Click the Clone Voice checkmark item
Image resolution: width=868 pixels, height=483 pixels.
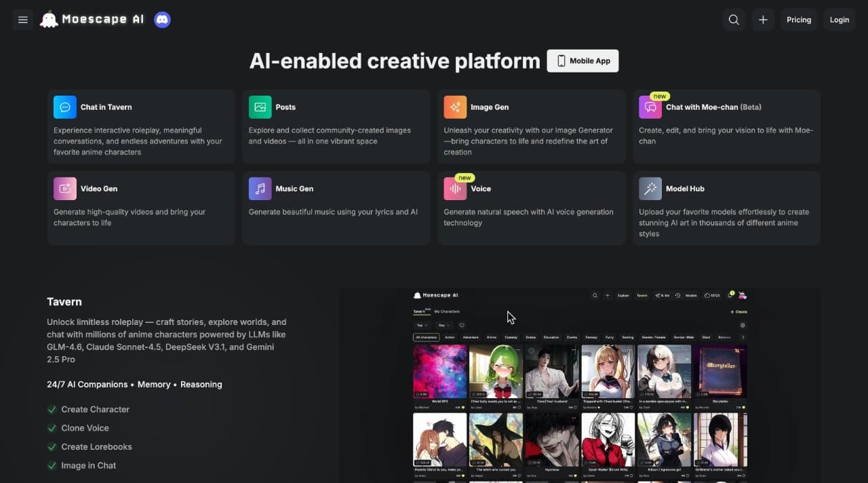(78, 428)
